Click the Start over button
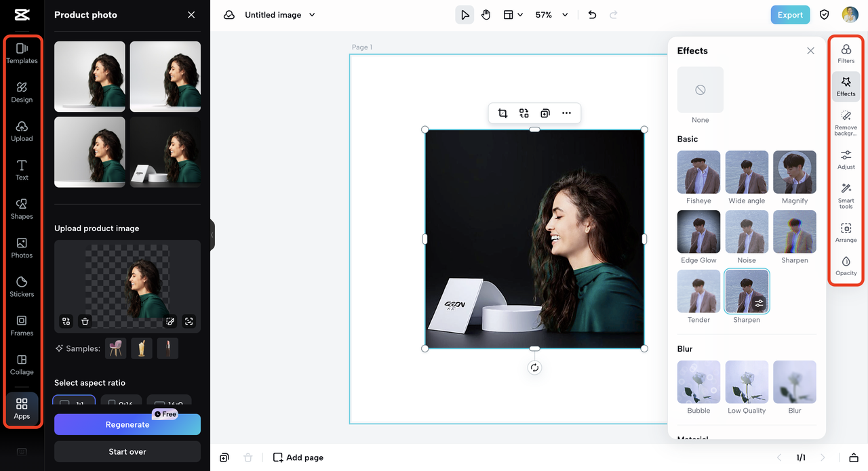The width and height of the screenshot is (868, 471). 127,451
